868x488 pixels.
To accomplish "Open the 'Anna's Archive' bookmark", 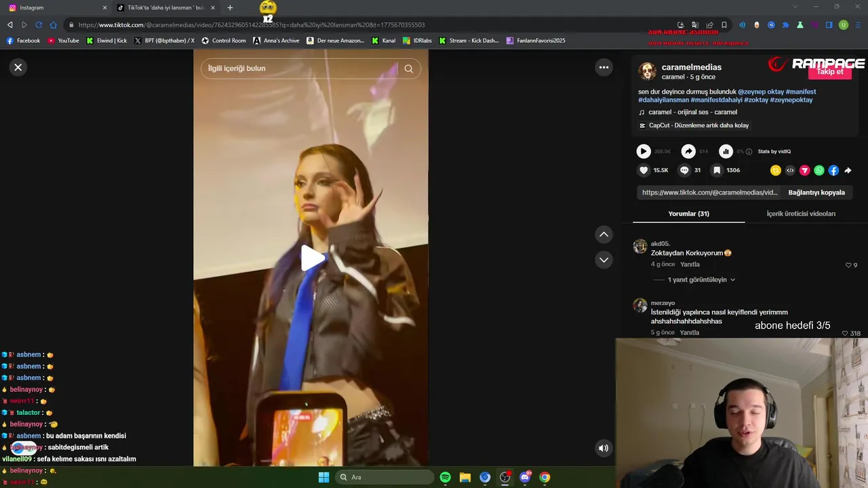I will 276,41.
